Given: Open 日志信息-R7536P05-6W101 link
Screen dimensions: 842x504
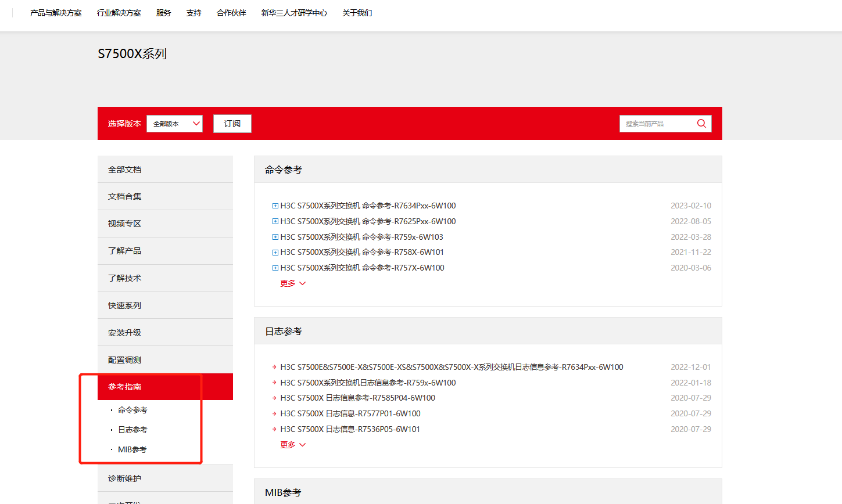Looking at the screenshot, I should [x=350, y=429].
